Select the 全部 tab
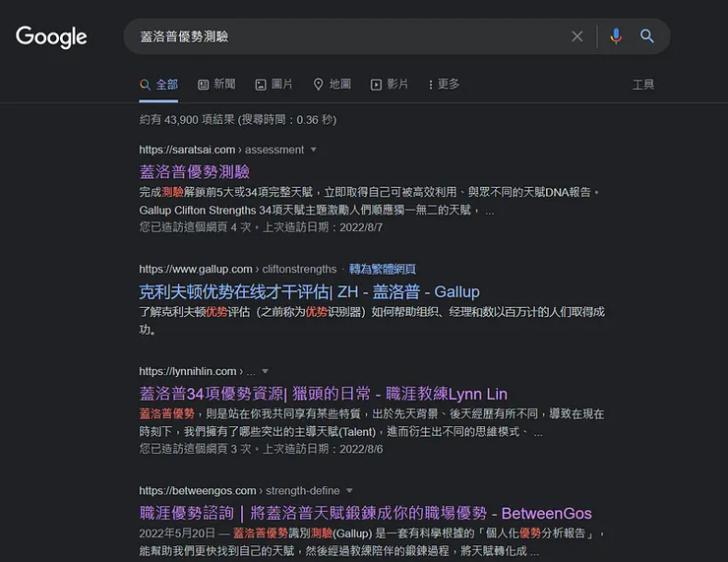Screen dimensions: 728x562 158,85
